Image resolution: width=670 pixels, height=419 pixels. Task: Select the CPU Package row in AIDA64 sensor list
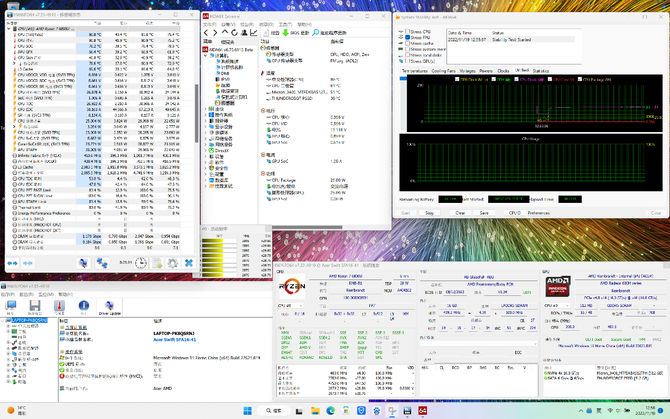tap(283, 180)
